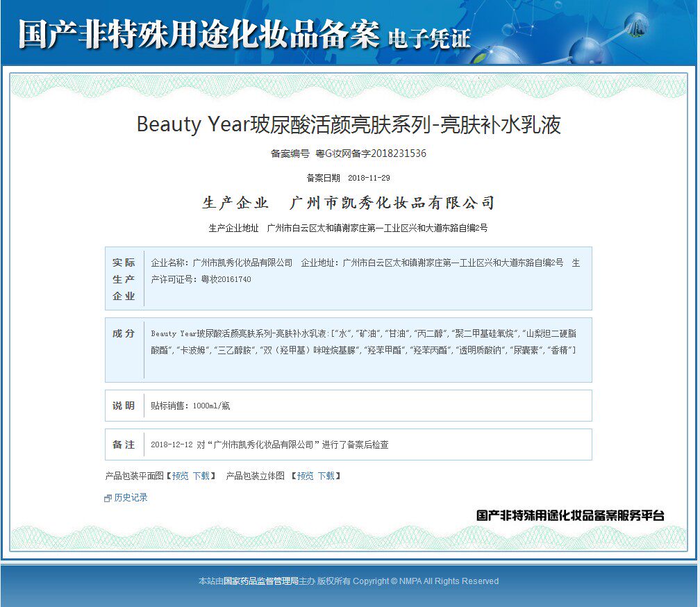This screenshot has width=700, height=607.
Task: Click the manufacturer name 广州市凯秀化妆品有限公司 heading
Action: (392, 203)
